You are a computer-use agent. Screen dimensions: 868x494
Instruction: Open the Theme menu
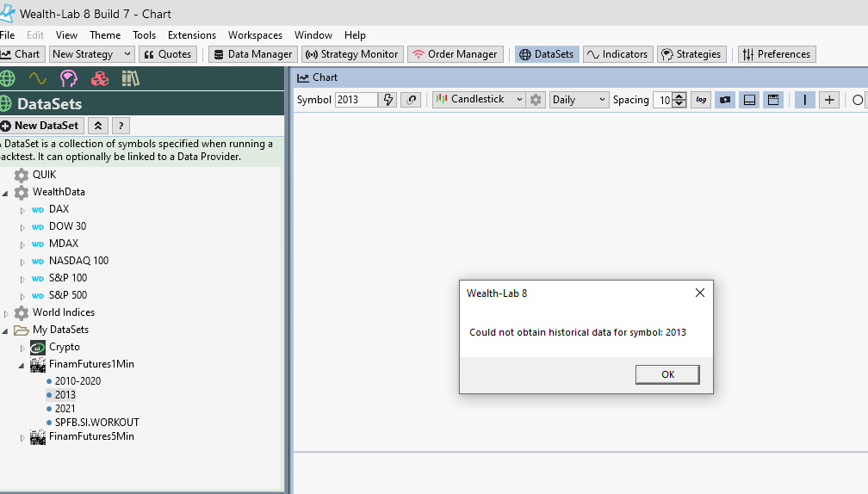[105, 34]
